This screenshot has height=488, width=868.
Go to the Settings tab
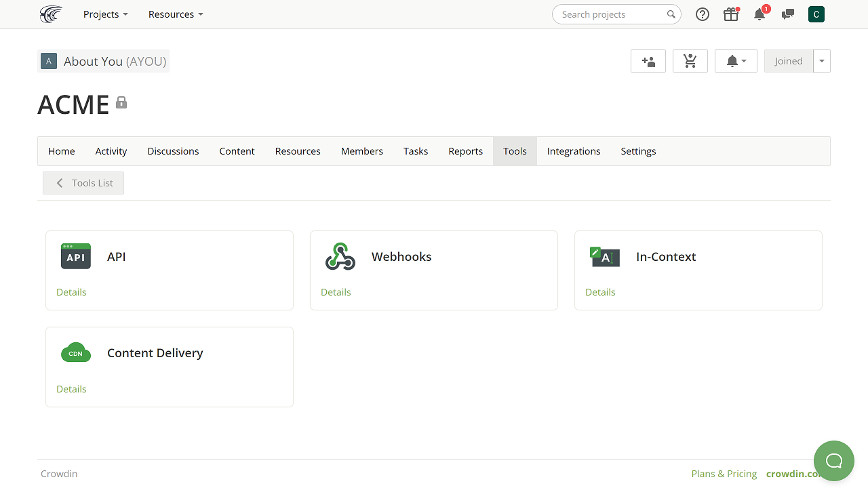pos(638,151)
